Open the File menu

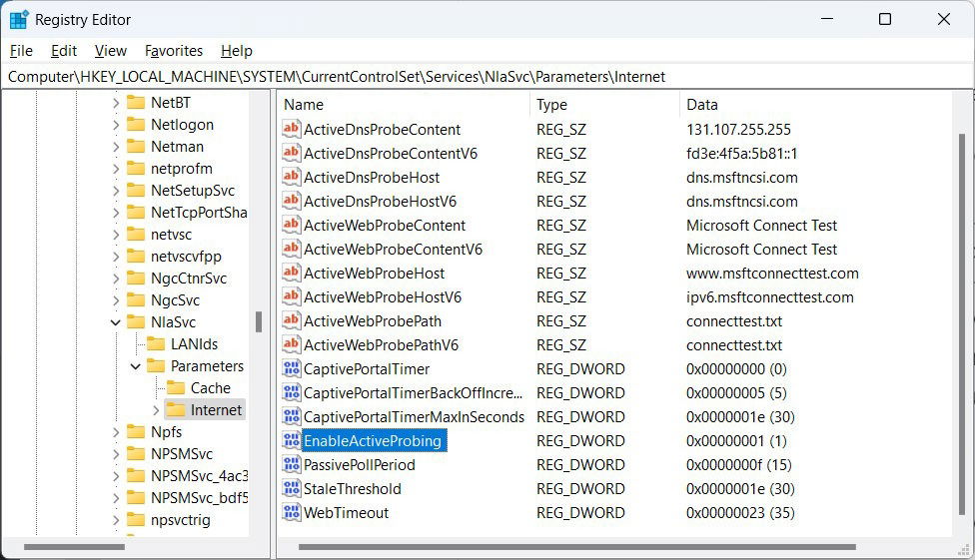(x=21, y=50)
